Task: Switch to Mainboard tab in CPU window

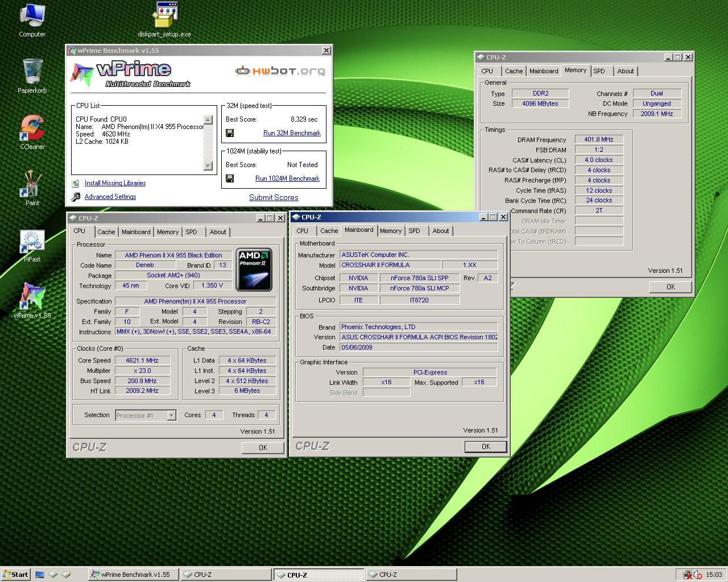Action: [x=136, y=232]
